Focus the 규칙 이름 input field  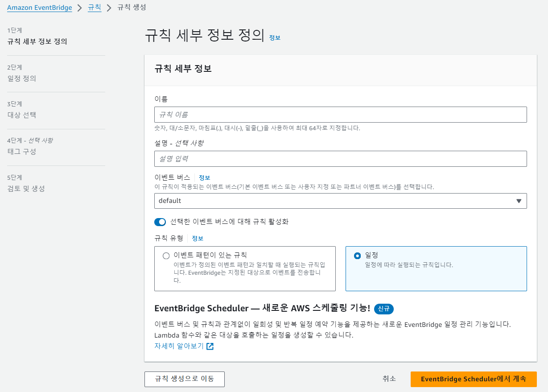click(x=340, y=115)
